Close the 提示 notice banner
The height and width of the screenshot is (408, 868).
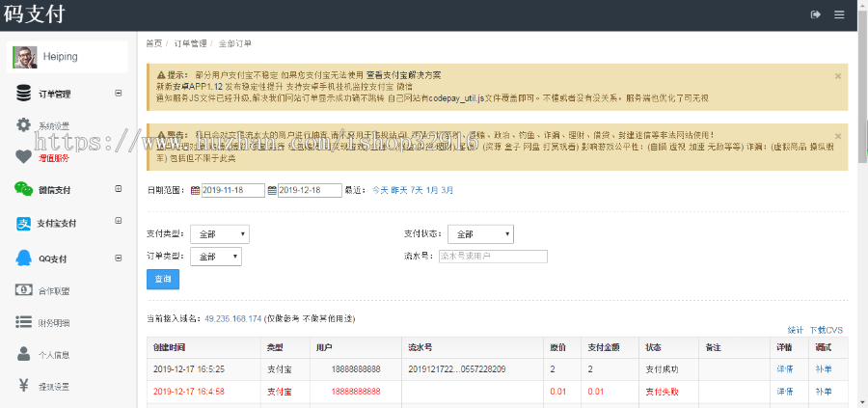tap(837, 76)
